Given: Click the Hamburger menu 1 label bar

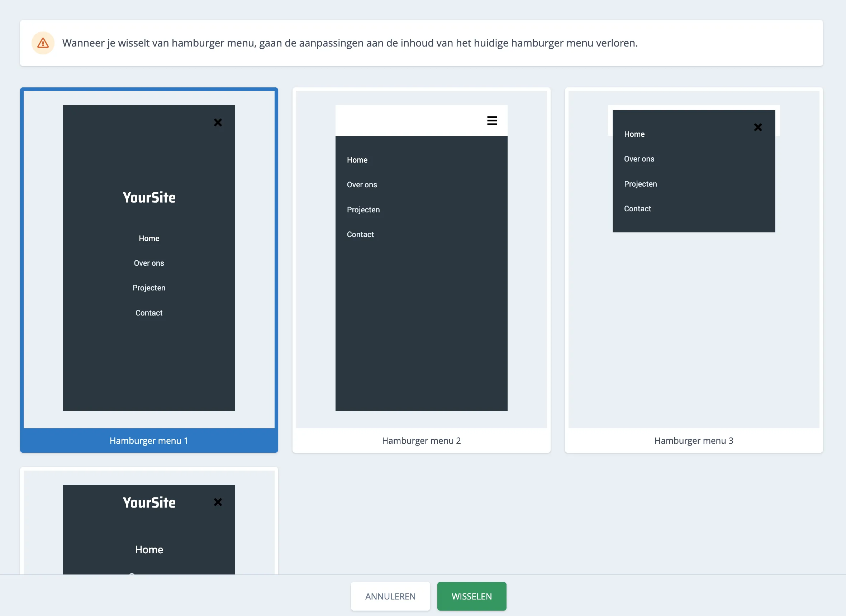Looking at the screenshot, I should tap(149, 441).
